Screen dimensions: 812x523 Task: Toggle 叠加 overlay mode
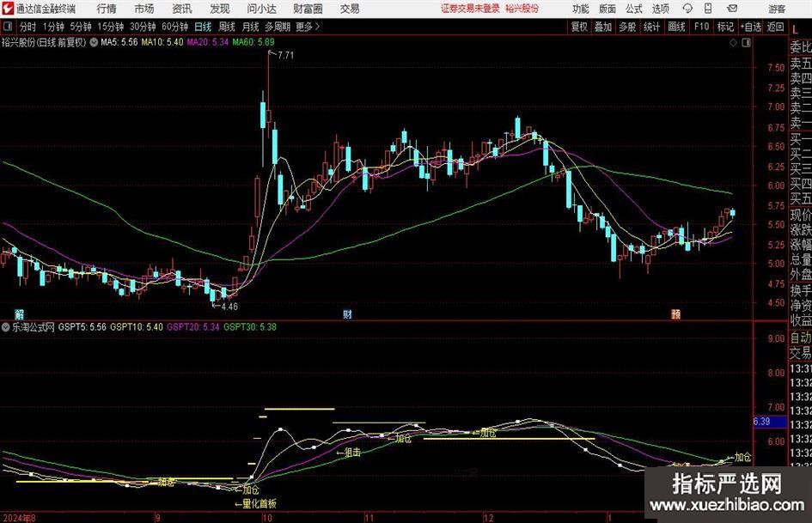click(x=603, y=27)
